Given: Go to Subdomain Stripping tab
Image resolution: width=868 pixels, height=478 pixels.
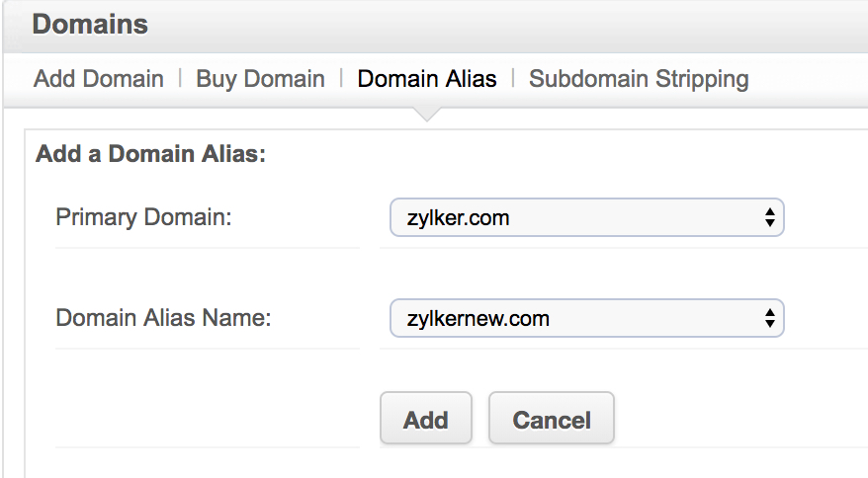Looking at the screenshot, I should coord(639,79).
